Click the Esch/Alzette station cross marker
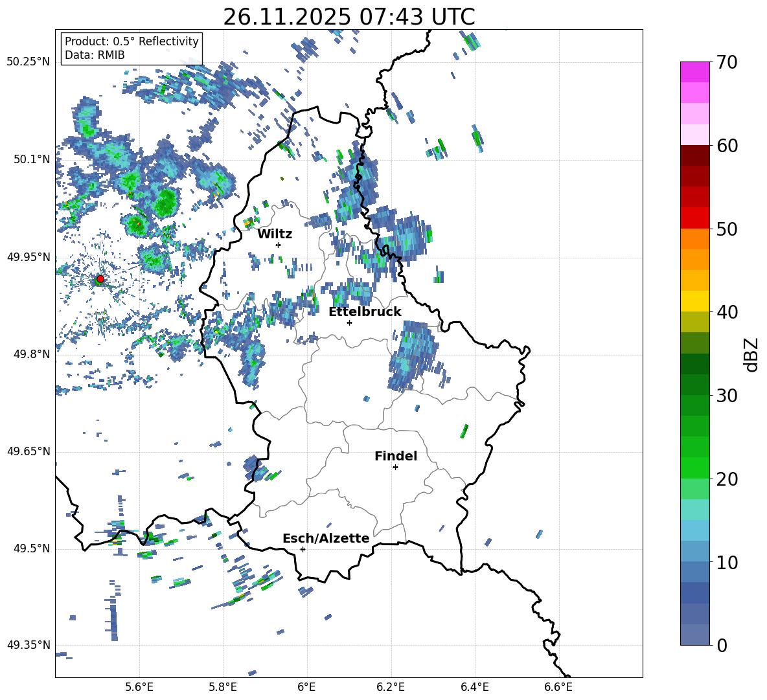 click(x=303, y=549)
